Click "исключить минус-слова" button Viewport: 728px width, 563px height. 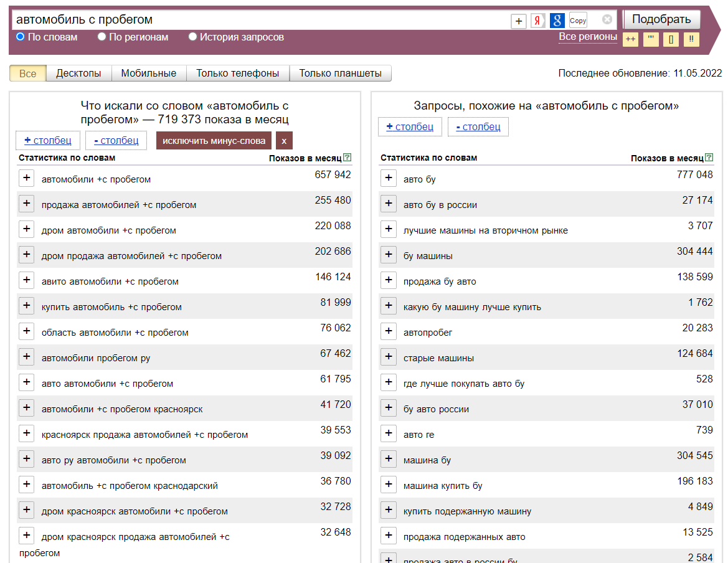(x=214, y=141)
